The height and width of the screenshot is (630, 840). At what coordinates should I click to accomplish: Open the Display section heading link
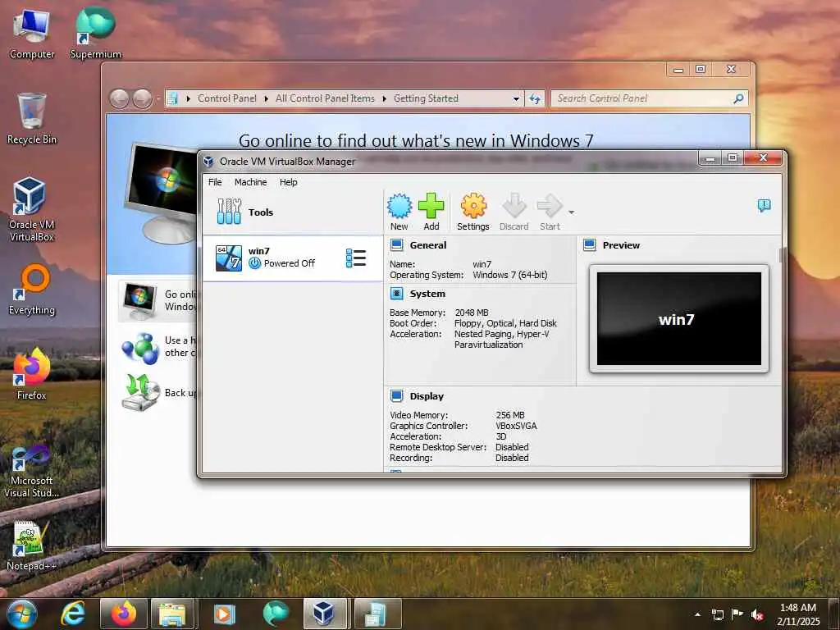point(427,396)
